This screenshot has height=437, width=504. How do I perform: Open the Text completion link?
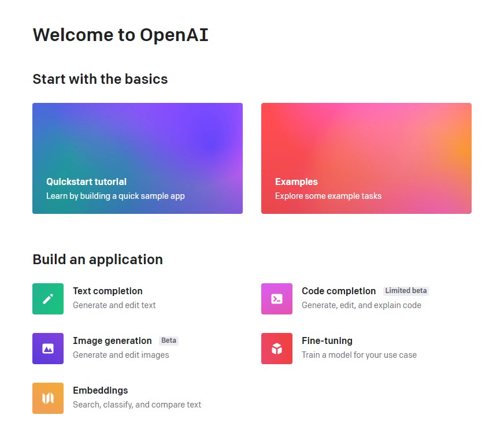[x=108, y=291]
